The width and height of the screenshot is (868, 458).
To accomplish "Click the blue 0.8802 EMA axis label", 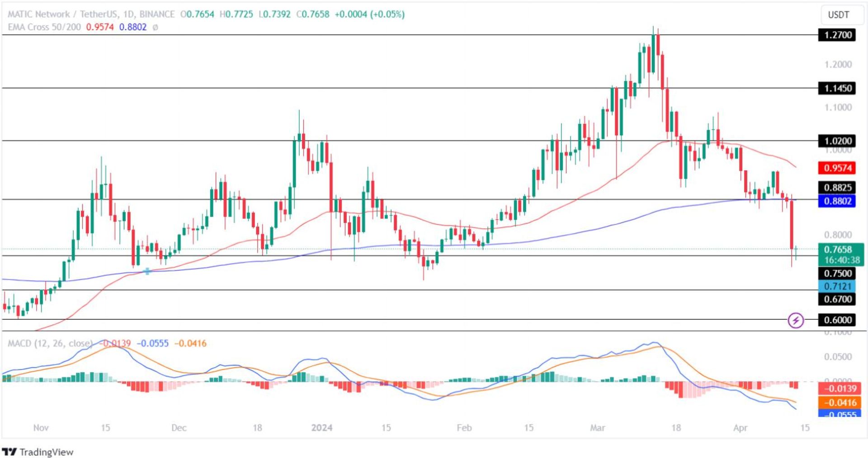I will point(837,201).
